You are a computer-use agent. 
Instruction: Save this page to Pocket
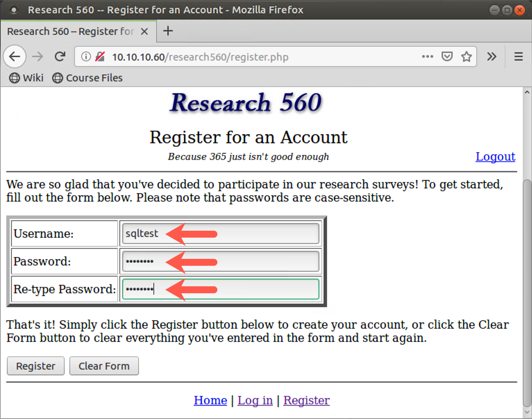tap(447, 56)
